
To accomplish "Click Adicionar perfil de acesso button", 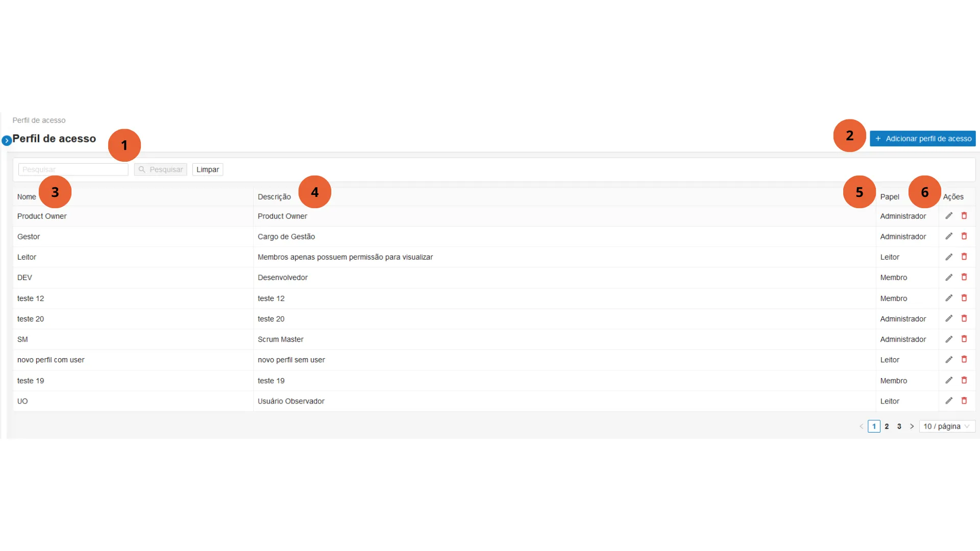I will click(923, 138).
